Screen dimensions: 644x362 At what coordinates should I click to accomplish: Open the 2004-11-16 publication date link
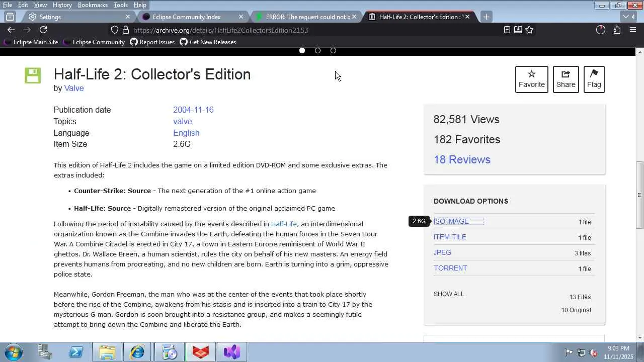(x=193, y=110)
